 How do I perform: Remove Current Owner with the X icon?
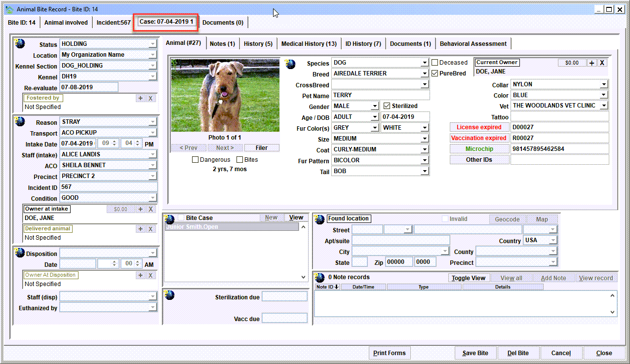tap(602, 63)
